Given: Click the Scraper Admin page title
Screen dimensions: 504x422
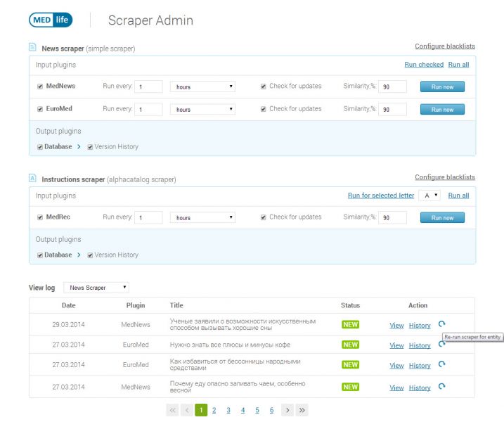Looking at the screenshot, I should [150, 20].
